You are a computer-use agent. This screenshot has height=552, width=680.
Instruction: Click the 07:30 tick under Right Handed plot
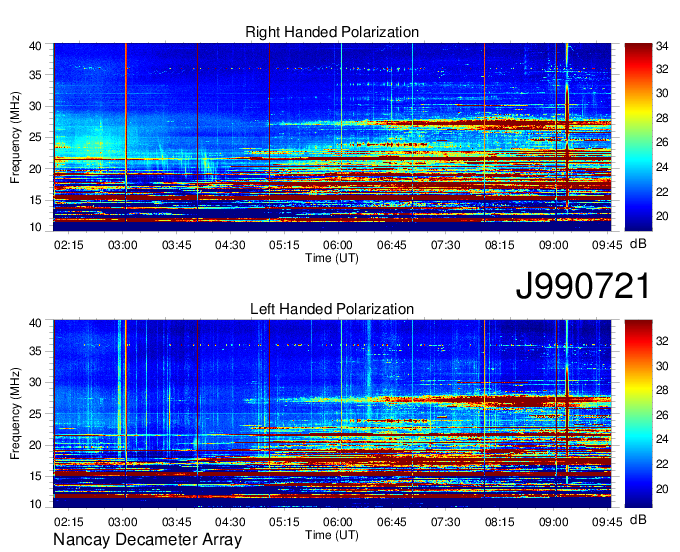(x=446, y=245)
